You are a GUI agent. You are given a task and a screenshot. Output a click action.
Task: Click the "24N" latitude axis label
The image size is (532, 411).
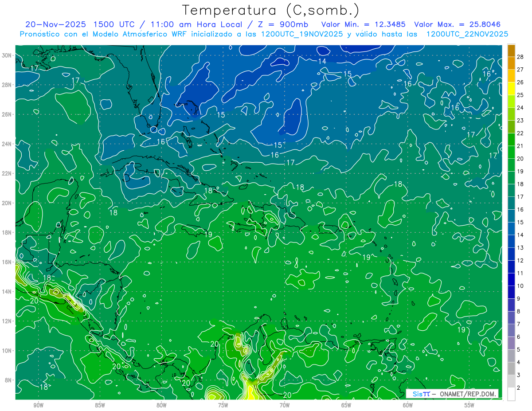[x=8, y=144]
